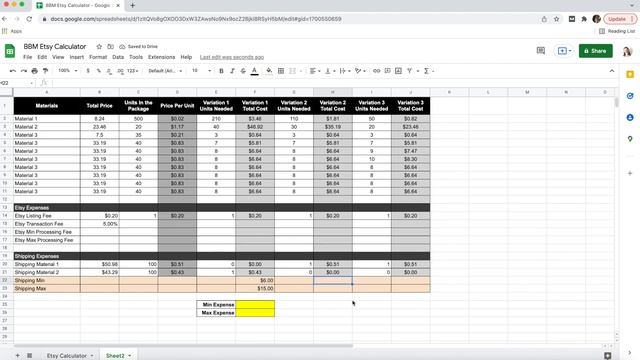Open the font size dropdown

[x=202, y=71]
